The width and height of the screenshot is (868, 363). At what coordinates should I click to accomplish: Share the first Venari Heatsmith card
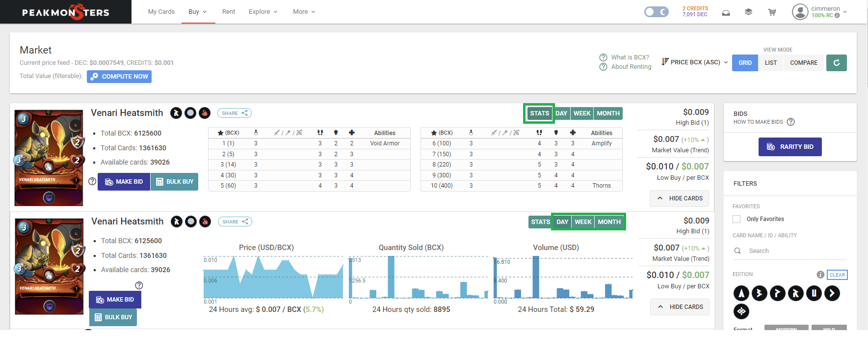[x=235, y=113]
